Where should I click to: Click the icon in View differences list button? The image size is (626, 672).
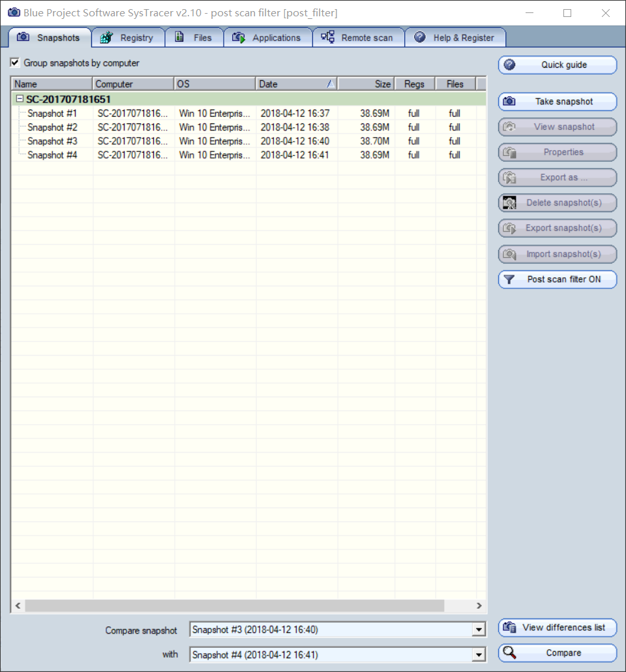tap(509, 628)
